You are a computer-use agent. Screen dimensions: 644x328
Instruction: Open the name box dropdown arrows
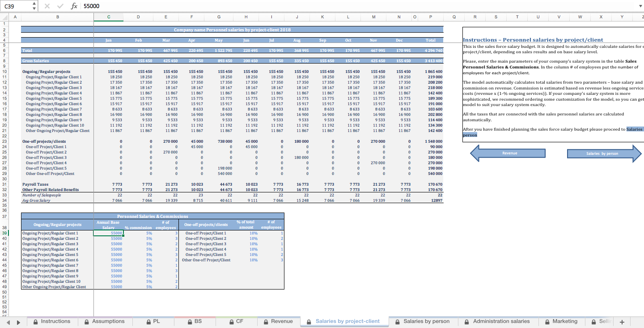coord(35,6)
